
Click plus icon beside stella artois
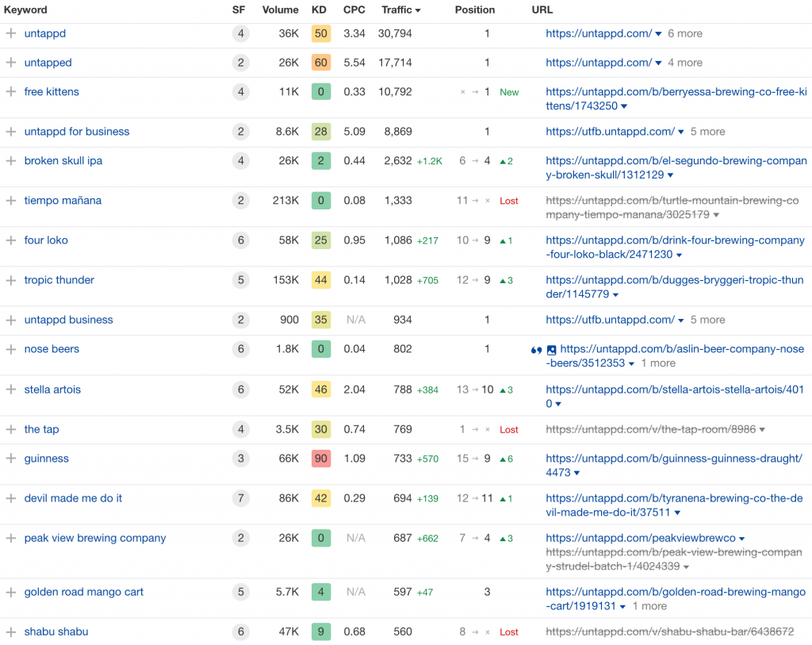[x=11, y=390]
